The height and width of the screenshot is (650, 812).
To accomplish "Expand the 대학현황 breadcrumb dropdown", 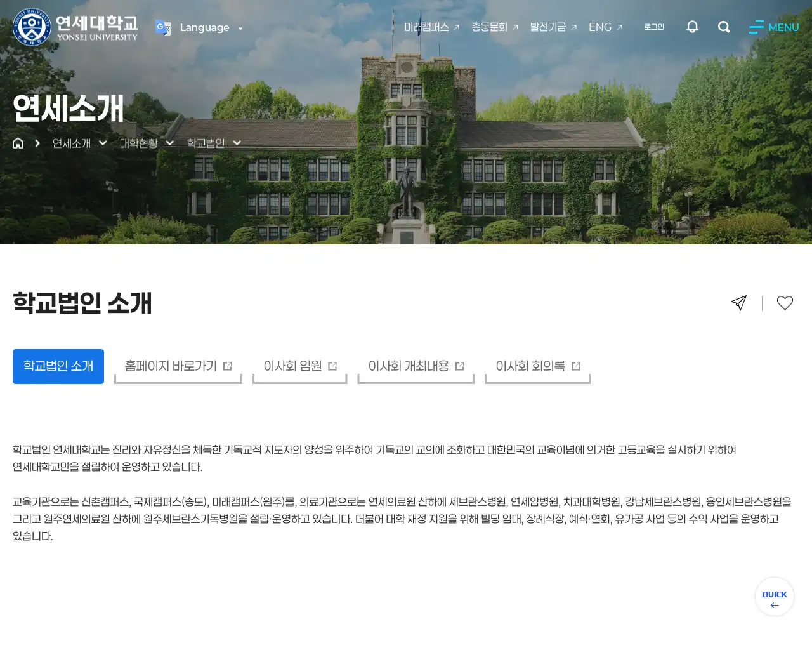I will 147,143.
